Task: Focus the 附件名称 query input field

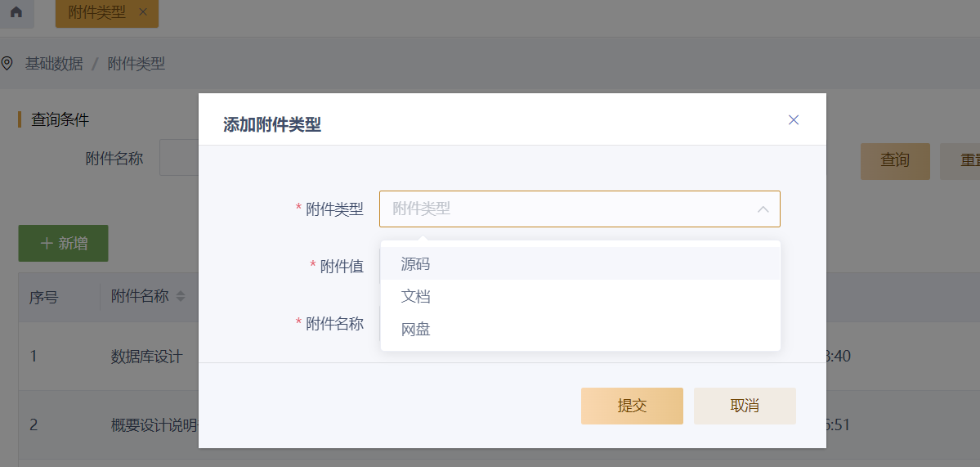Action: [180, 158]
